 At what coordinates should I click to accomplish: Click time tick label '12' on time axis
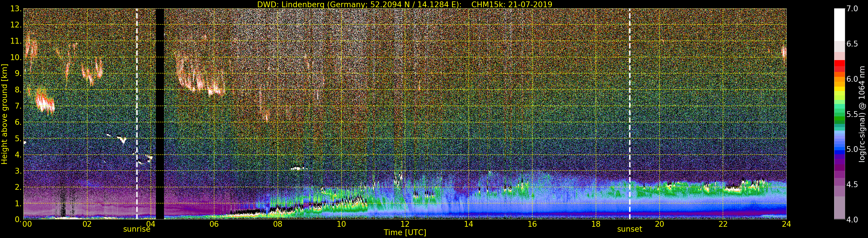pyautogui.click(x=405, y=224)
